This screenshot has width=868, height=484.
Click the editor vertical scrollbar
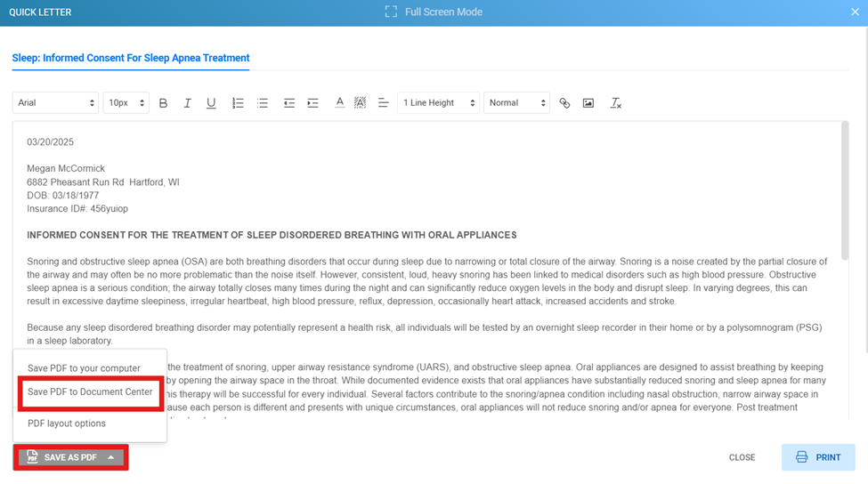pos(844,190)
